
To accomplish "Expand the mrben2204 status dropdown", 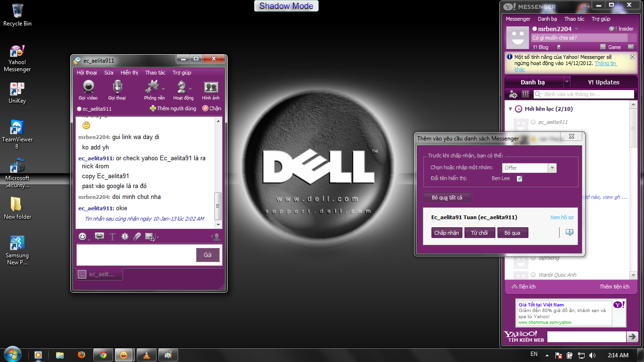I will (576, 29).
